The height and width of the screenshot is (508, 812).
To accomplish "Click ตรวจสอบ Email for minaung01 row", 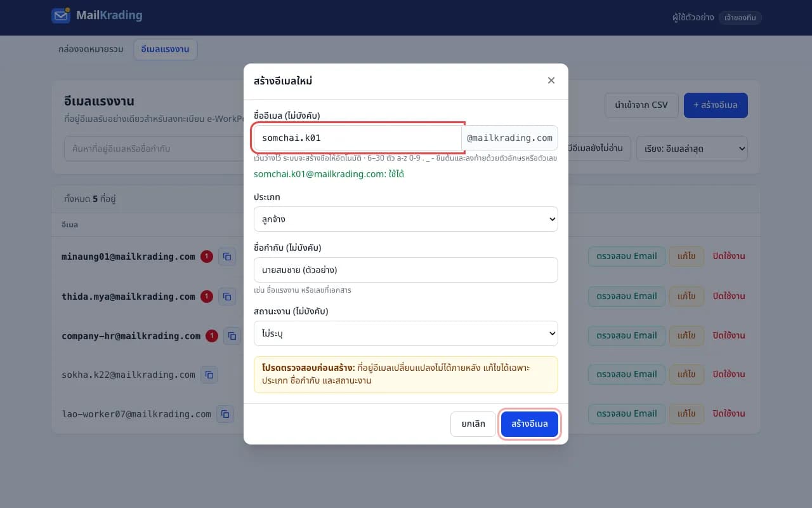I will [627, 257].
